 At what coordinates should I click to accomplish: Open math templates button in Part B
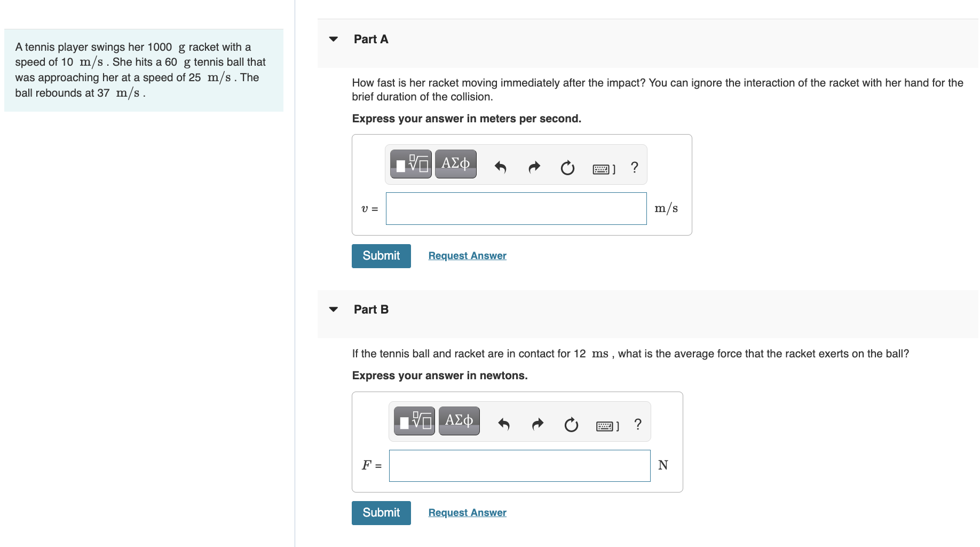point(415,421)
